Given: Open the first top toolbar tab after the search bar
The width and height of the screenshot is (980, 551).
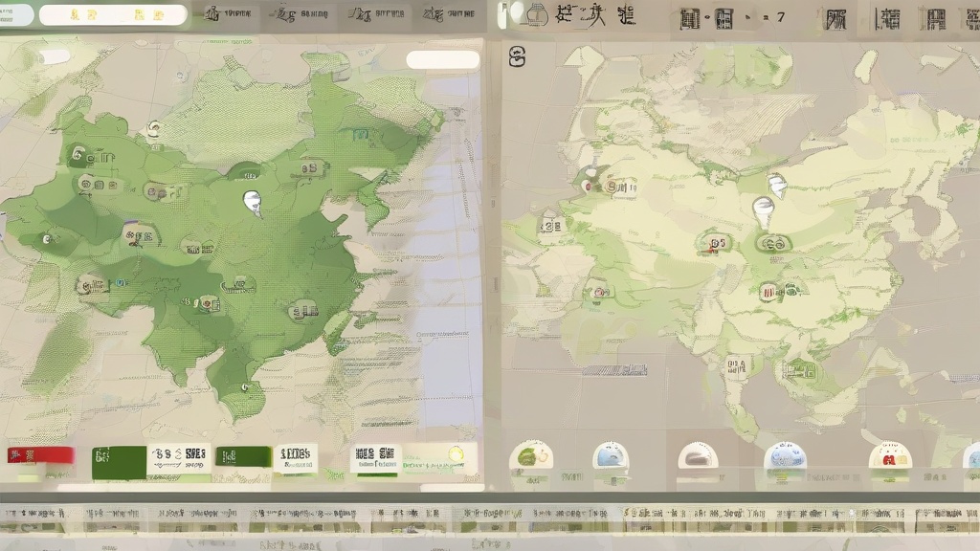Looking at the screenshot, I should click(x=229, y=14).
